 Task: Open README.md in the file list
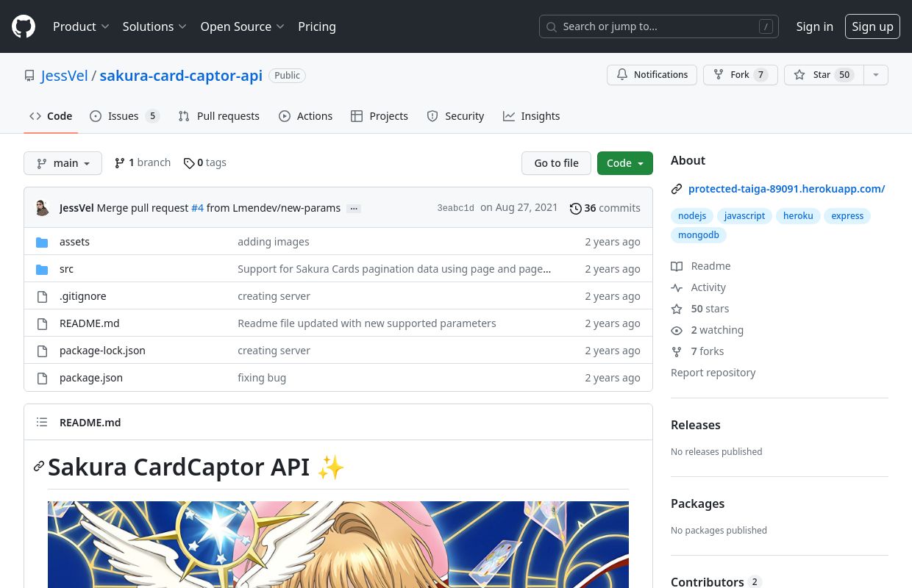(x=89, y=323)
